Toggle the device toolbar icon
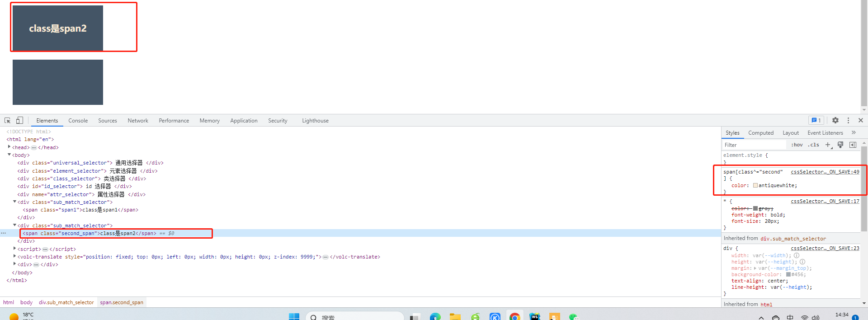The image size is (868, 320). 19,121
